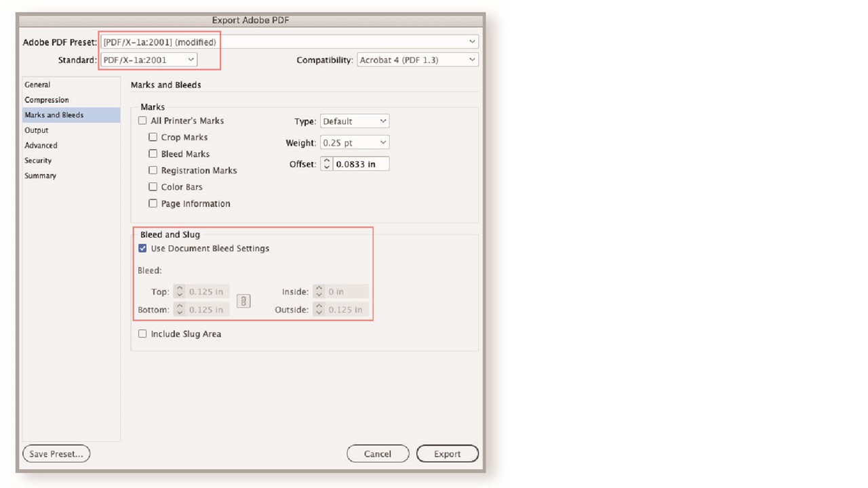Viewport: 868px width, 488px height.
Task: Click the Export button
Action: [x=447, y=453]
